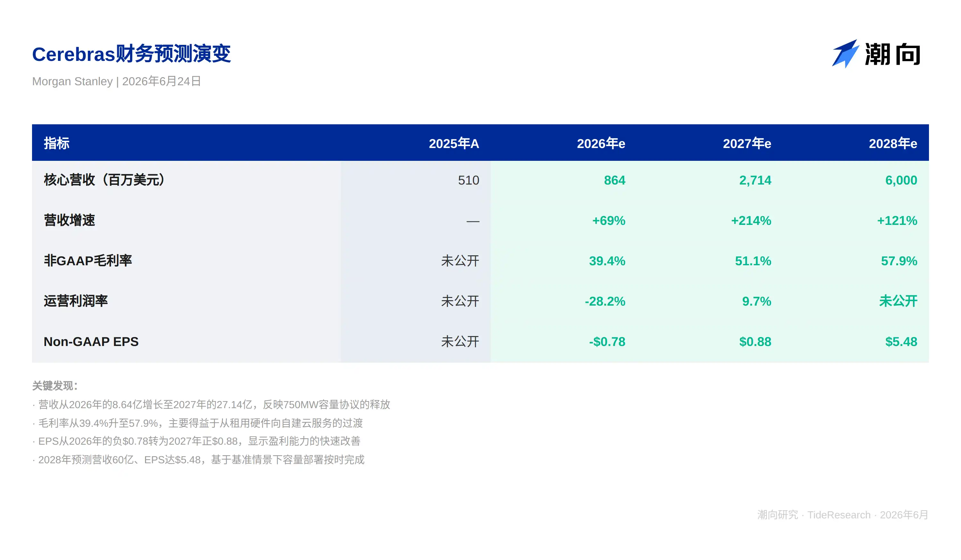This screenshot has height=560, width=961.
Task: Click the 9.7% operating margin value
Action: pyautogui.click(x=757, y=301)
